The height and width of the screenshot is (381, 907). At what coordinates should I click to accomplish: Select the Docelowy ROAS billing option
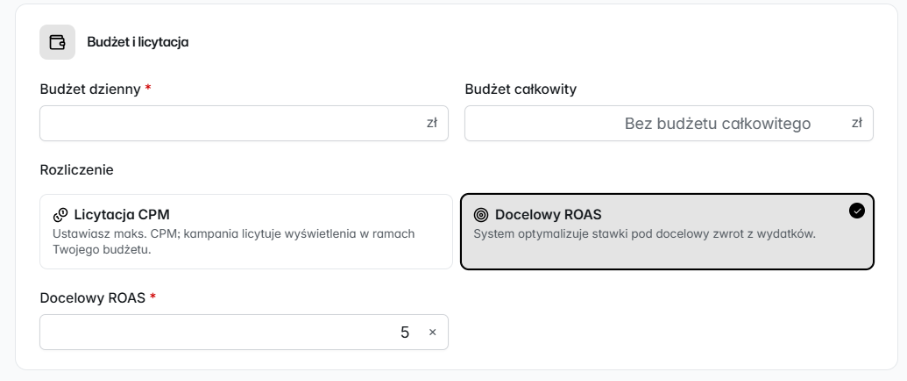point(667,232)
